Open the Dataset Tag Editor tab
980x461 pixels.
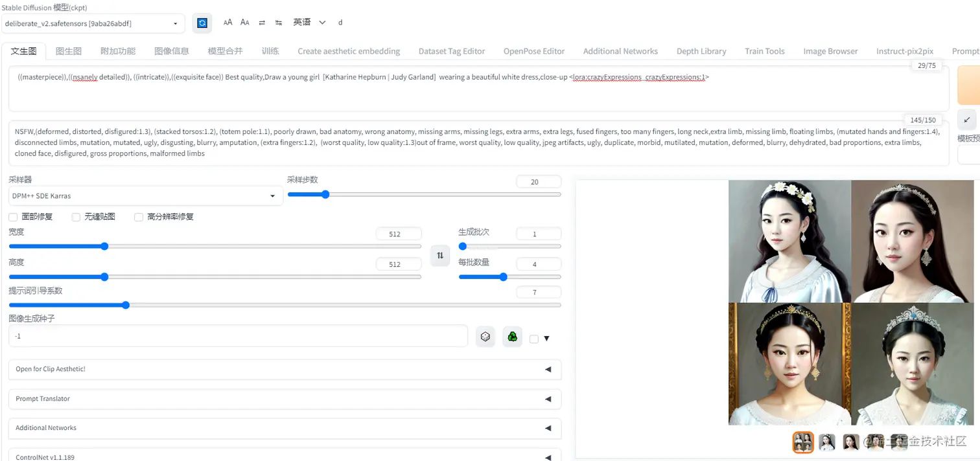452,51
